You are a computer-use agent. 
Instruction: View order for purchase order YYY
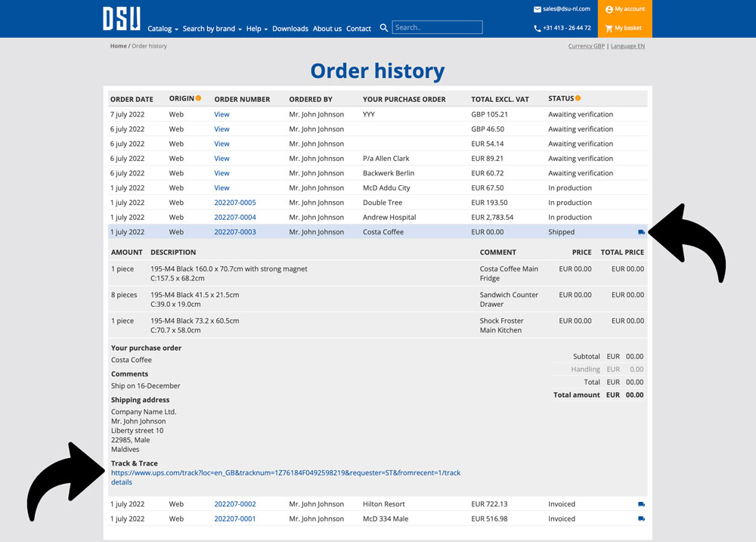coord(222,115)
